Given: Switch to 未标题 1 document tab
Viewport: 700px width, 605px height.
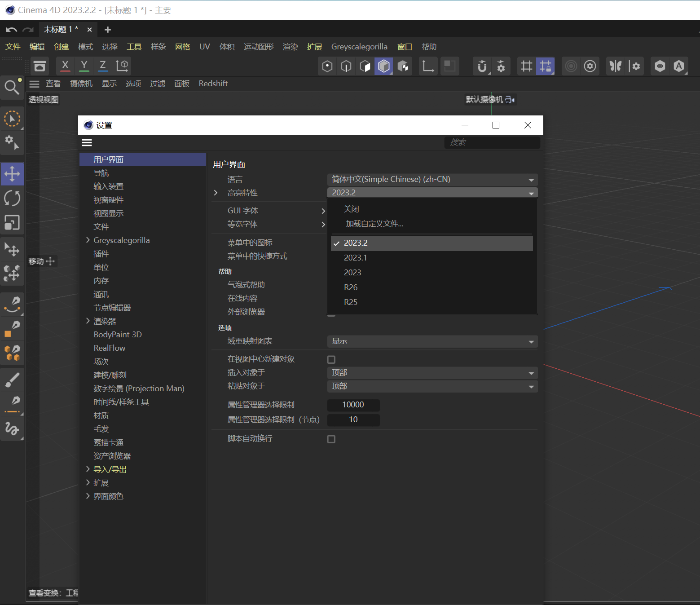Looking at the screenshot, I should pos(61,29).
